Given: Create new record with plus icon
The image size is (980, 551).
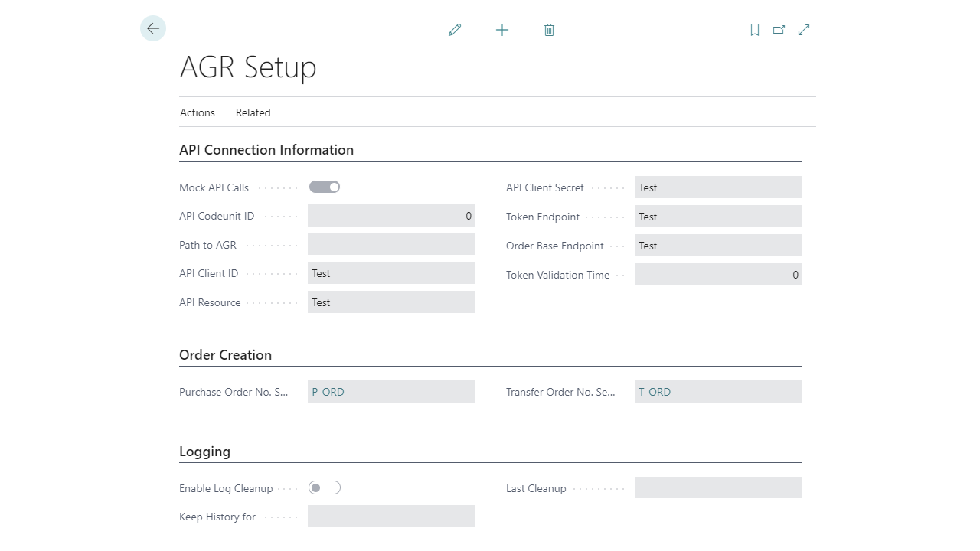Looking at the screenshot, I should [x=502, y=30].
